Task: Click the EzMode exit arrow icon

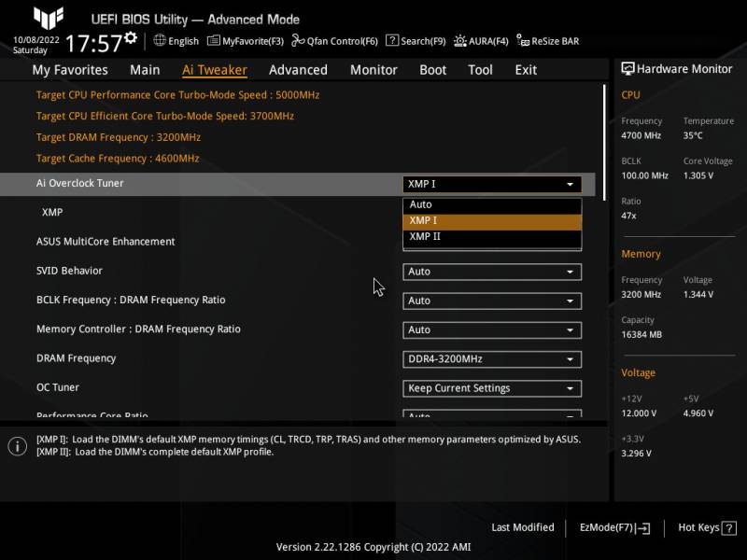Action: (x=642, y=527)
